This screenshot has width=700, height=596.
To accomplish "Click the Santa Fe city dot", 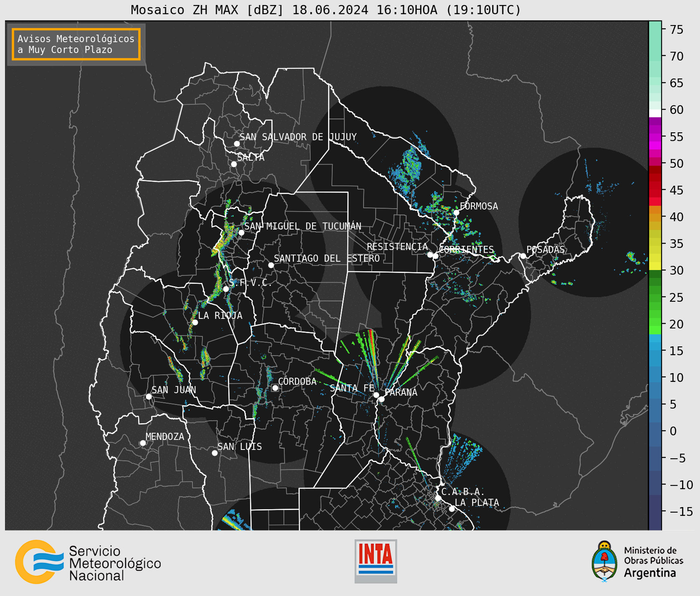I will pyautogui.click(x=376, y=395).
